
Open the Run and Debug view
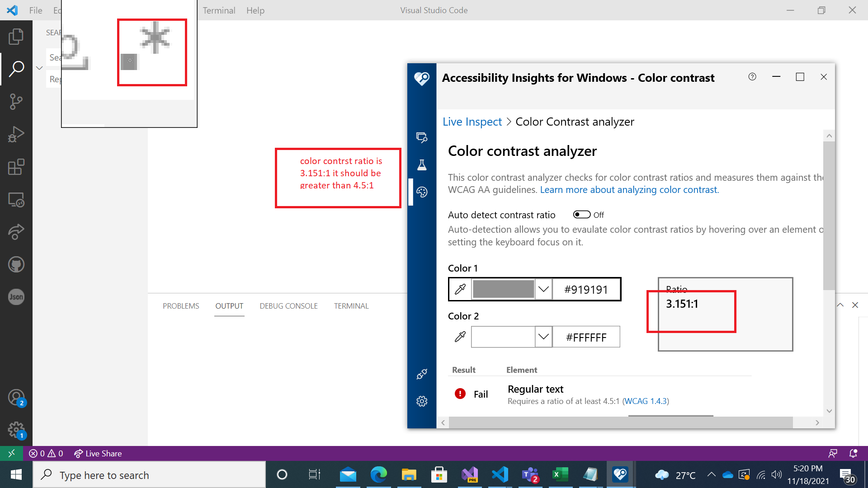coord(16,134)
